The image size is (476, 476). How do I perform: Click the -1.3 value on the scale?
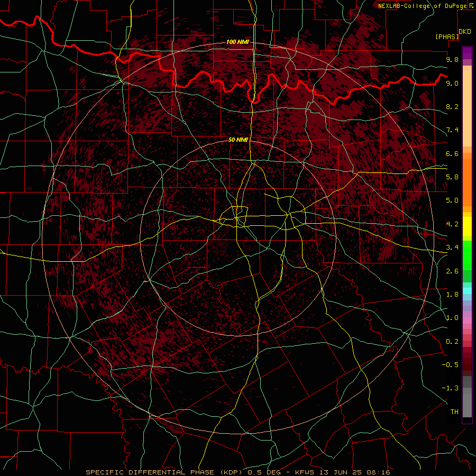pyautogui.click(x=450, y=388)
